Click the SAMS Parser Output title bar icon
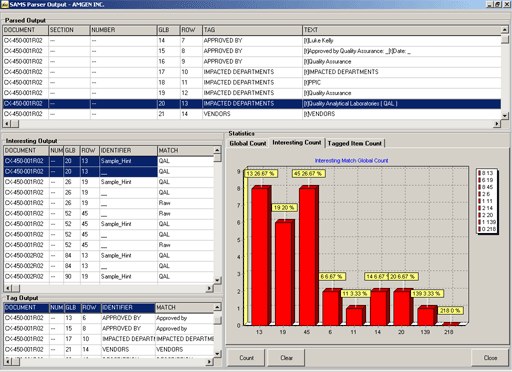The image size is (512, 372). [5, 4]
